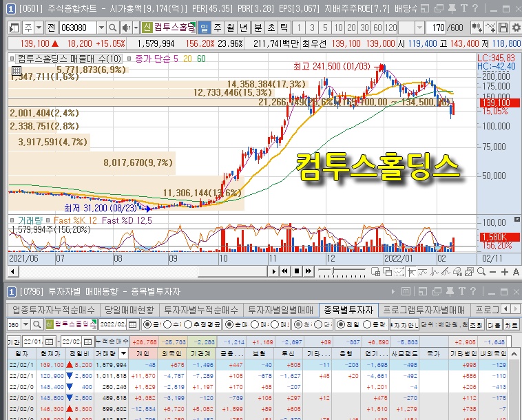The height and width of the screenshot is (420, 522).
Task: Switch to 프로그램투자자별매매 tab
Action: (x=424, y=310)
